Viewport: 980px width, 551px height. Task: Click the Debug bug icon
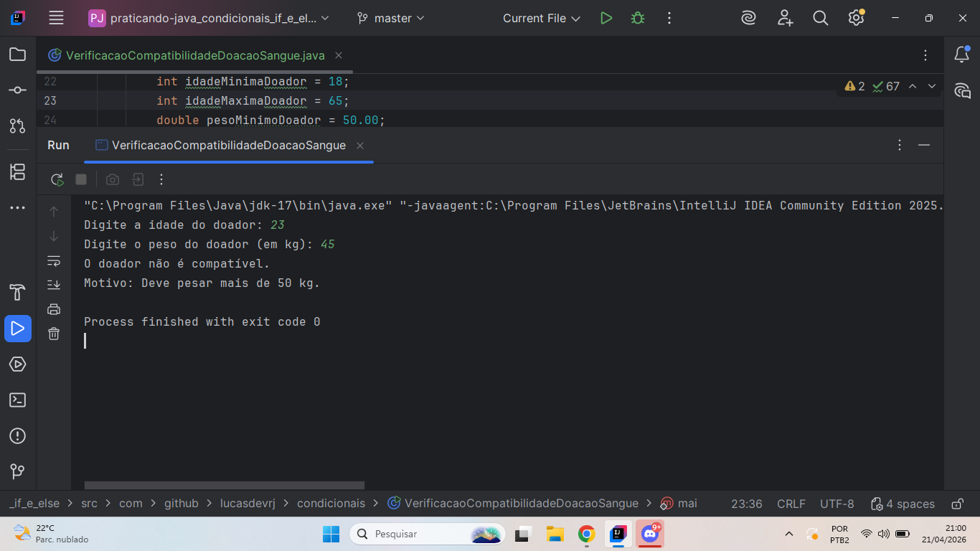(637, 19)
